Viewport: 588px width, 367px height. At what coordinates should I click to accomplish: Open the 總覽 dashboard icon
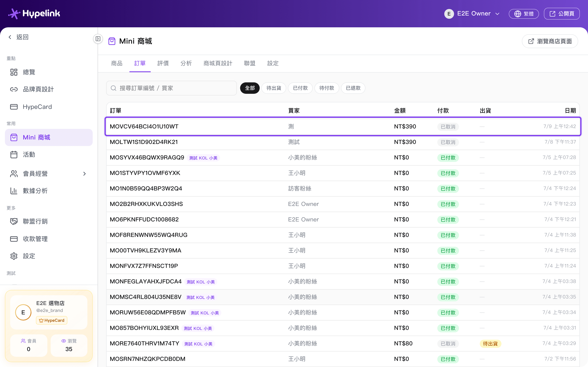coord(14,72)
